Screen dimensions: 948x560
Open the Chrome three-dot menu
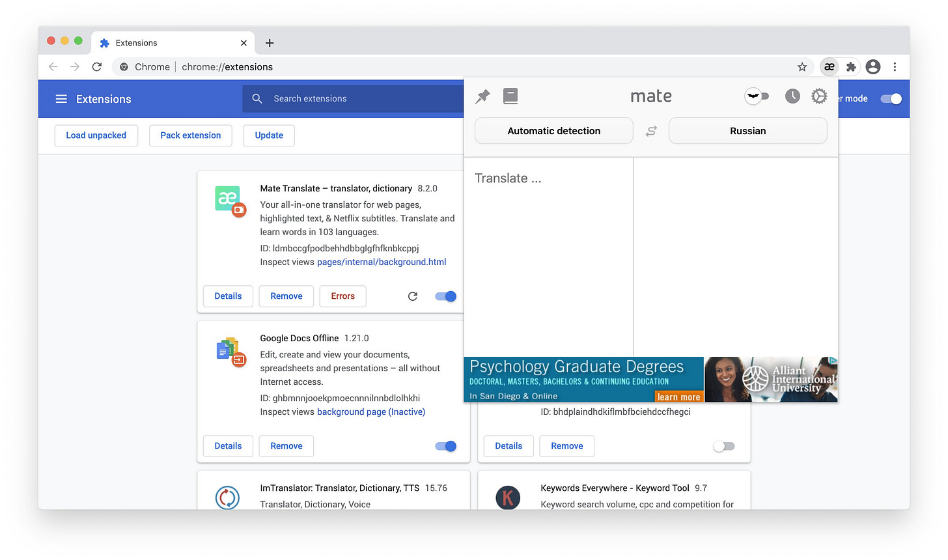click(895, 66)
